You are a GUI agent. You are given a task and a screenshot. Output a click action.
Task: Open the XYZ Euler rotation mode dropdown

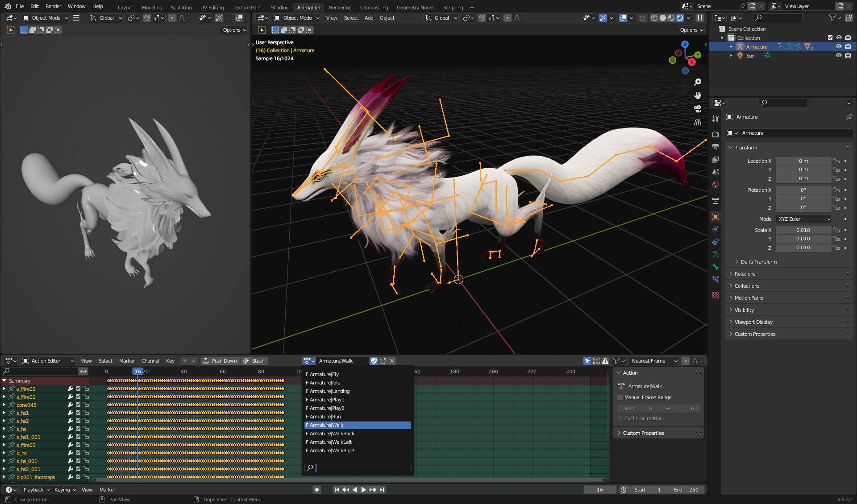[x=804, y=219]
